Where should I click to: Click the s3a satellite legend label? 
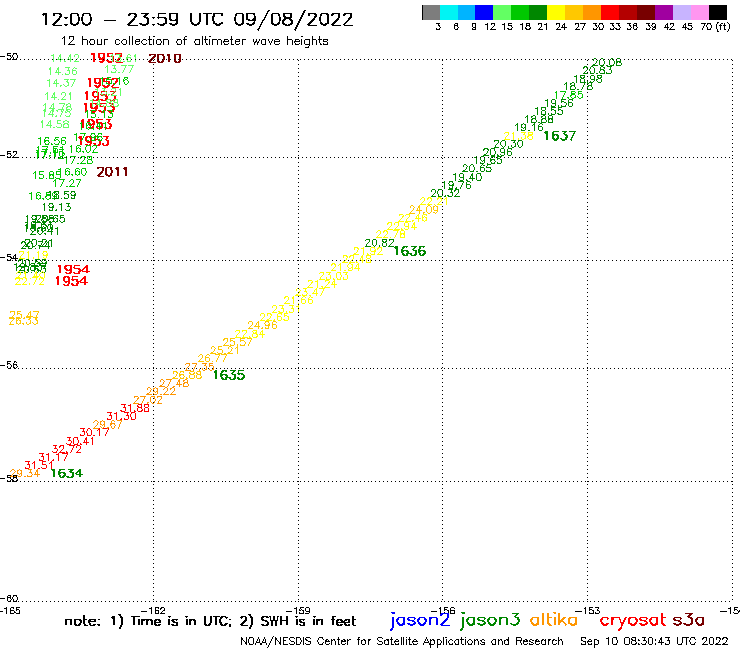tap(689, 621)
